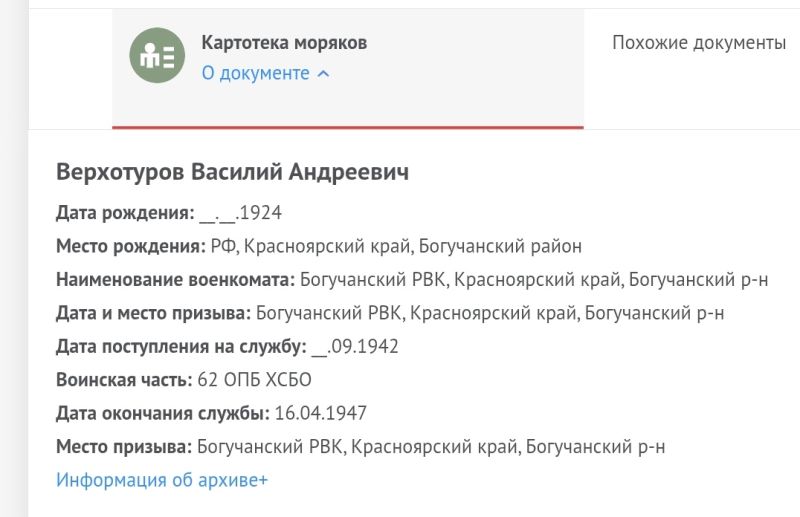This screenshot has height=517, width=800.
Task: Switch to the Похожие документы tab
Action: (x=698, y=42)
